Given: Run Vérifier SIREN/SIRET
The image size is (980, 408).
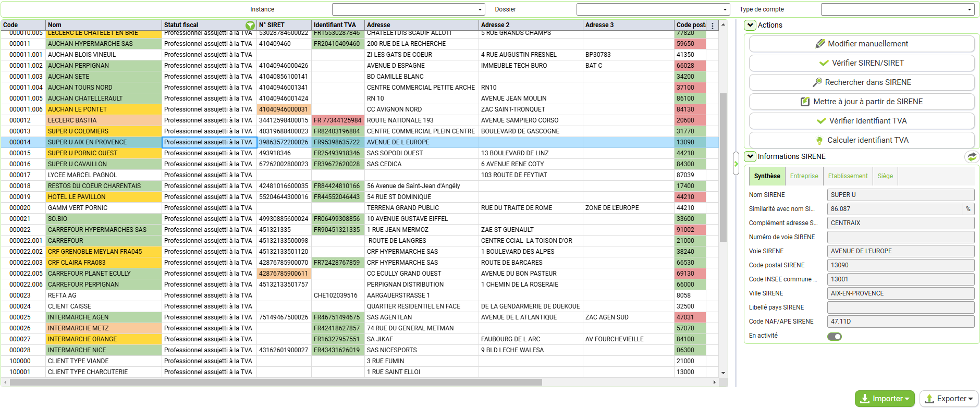Looking at the screenshot, I should [862, 63].
